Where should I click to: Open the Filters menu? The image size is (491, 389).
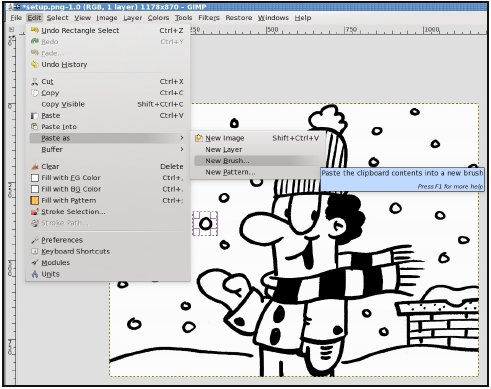(x=209, y=18)
